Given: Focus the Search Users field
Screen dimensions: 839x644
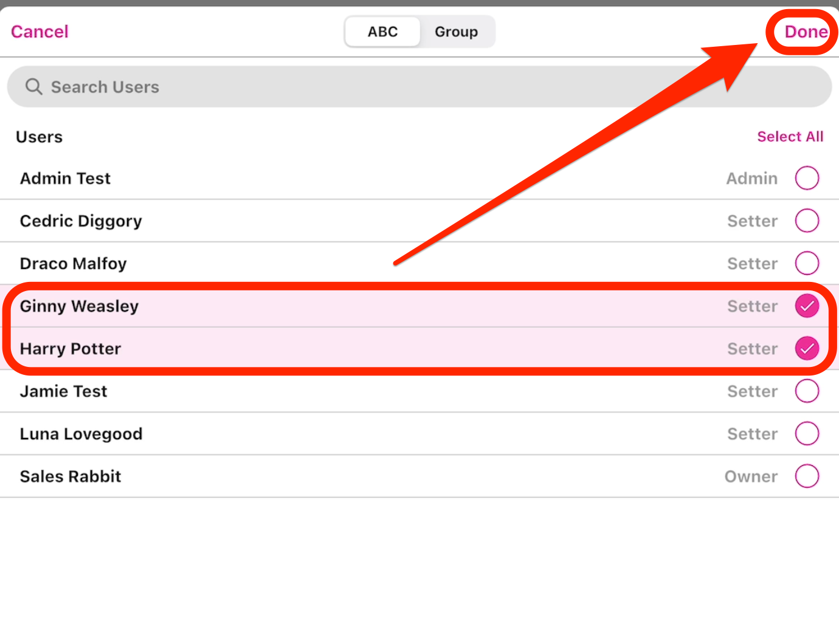Looking at the screenshot, I should click(419, 87).
